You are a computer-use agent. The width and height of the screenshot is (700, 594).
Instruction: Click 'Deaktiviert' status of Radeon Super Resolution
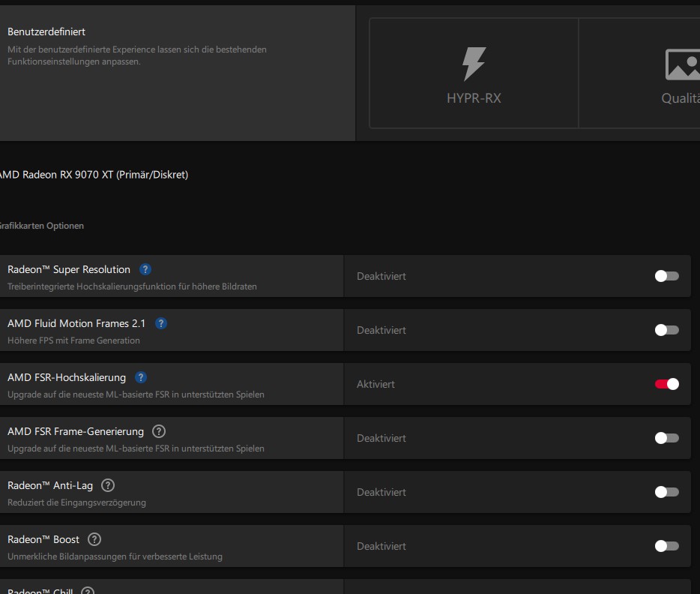coord(381,276)
